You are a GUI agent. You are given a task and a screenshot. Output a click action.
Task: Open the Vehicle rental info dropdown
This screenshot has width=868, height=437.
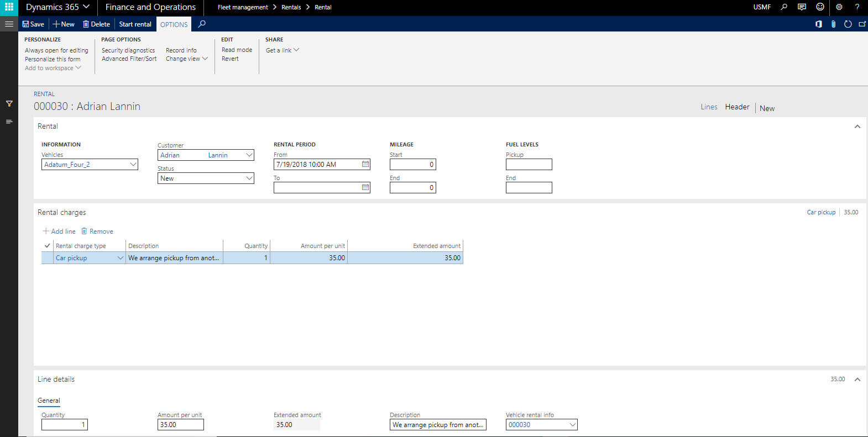click(572, 425)
